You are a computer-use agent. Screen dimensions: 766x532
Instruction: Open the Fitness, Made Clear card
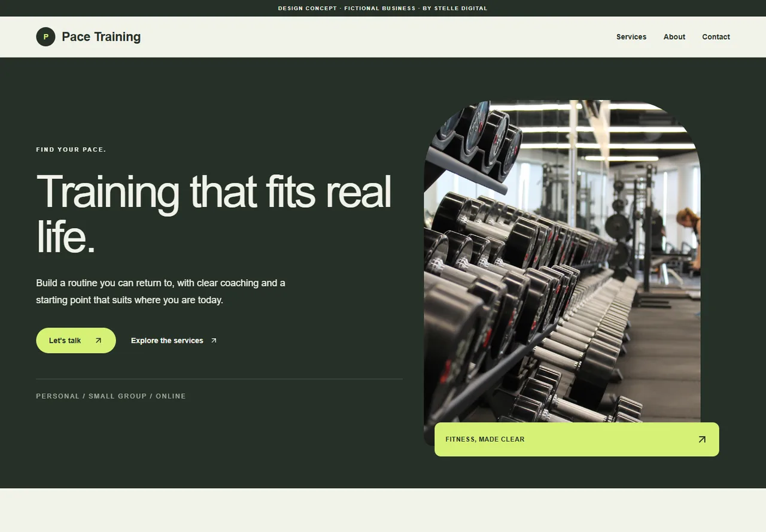click(x=577, y=439)
